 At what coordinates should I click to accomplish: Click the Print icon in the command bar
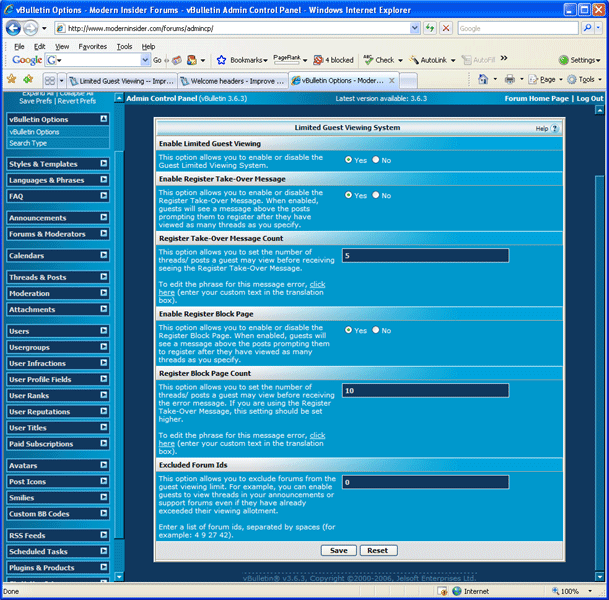click(510, 79)
